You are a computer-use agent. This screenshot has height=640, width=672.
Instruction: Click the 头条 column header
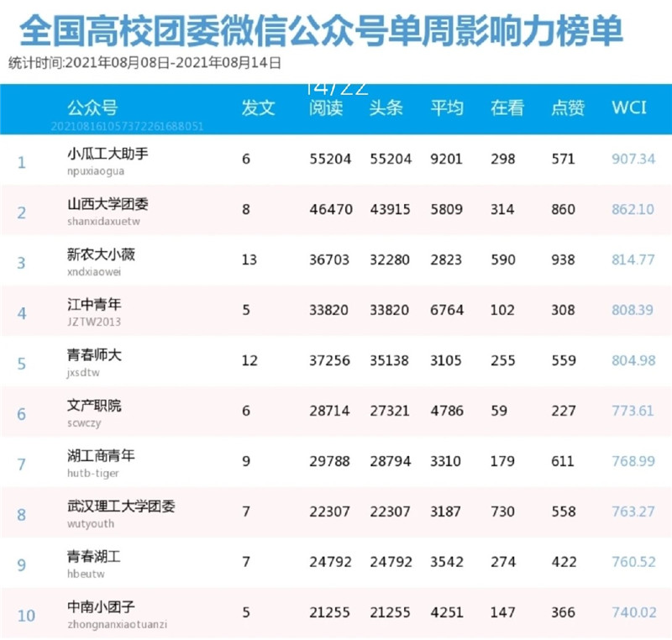(386, 108)
